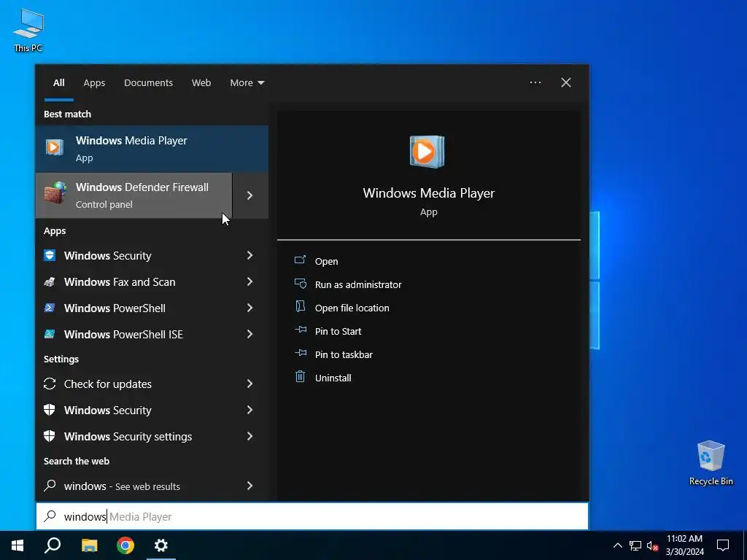Viewport: 747px width, 560px height.
Task: Click the muted speaker volume tray icon
Action: click(x=653, y=545)
